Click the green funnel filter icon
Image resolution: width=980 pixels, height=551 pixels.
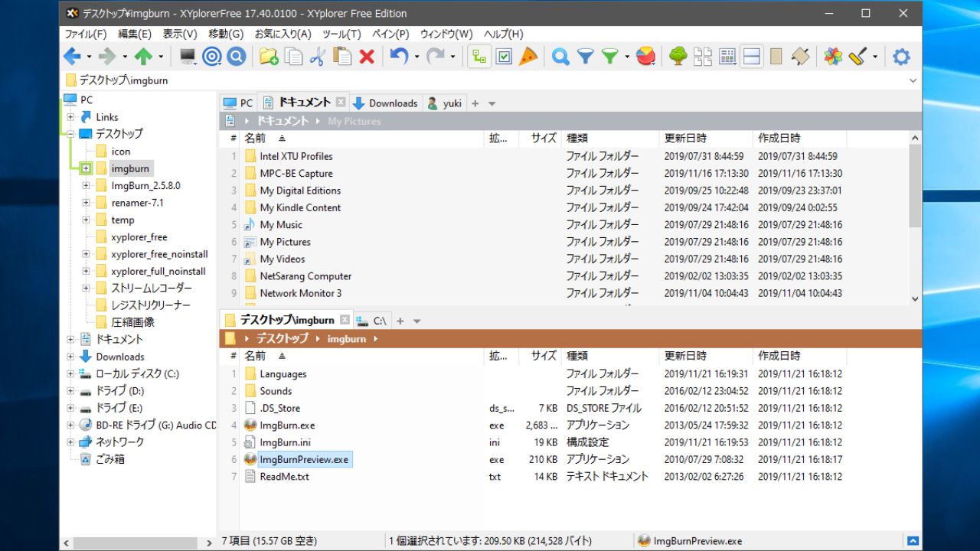point(609,56)
